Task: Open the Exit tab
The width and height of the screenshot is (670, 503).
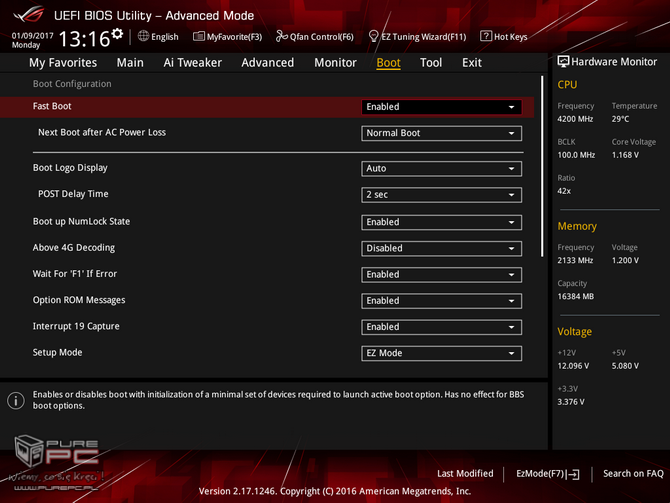Action: [x=472, y=63]
